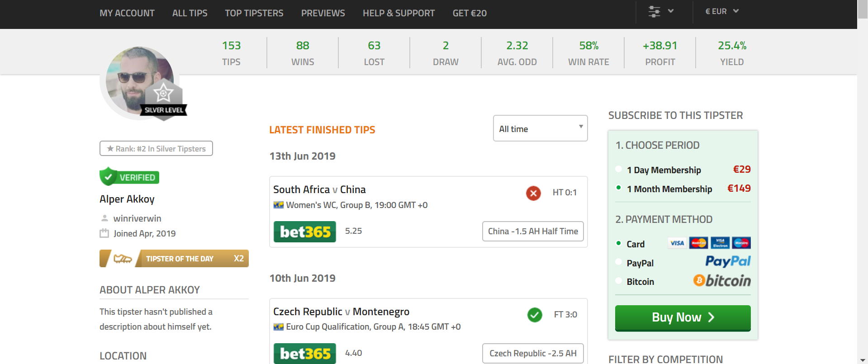
Task: Open the All time period dropdown
Action: pos(540,128)
